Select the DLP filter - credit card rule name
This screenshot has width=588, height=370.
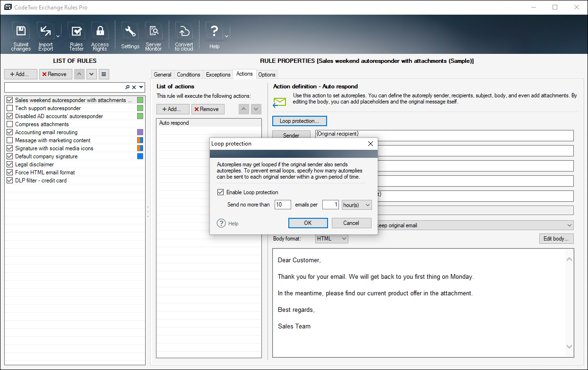coord(41,181)
